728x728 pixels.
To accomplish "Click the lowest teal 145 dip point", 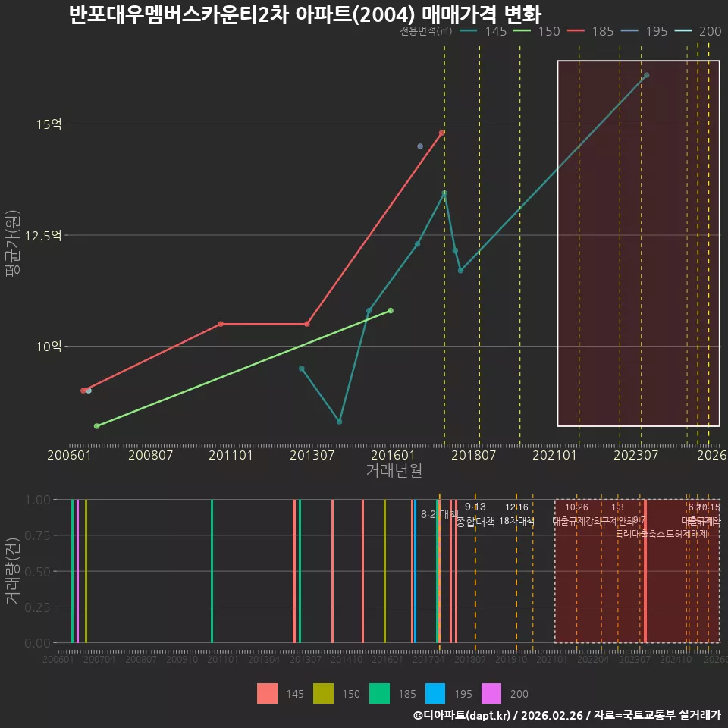I will pos(340,422).
